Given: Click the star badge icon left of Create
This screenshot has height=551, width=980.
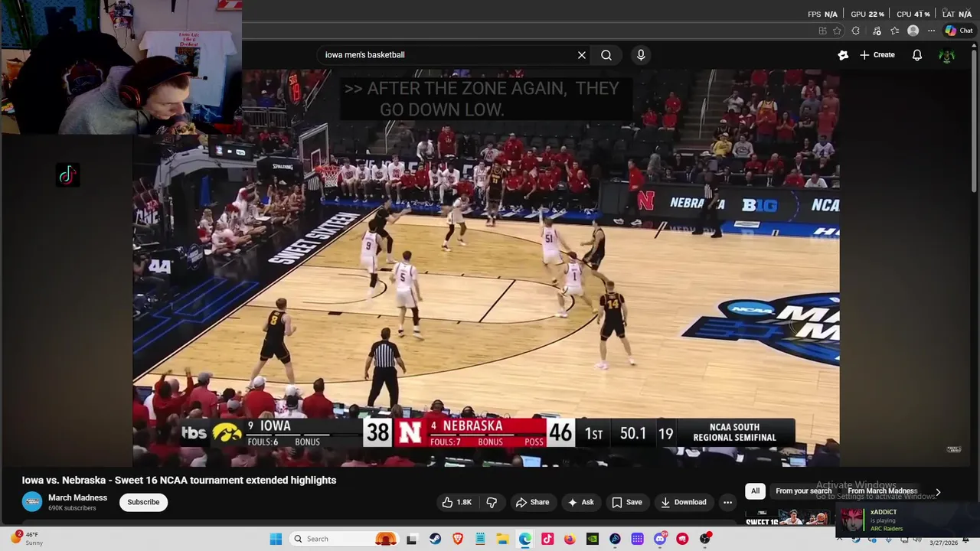Looking at the screenshot, I should 843,55.
